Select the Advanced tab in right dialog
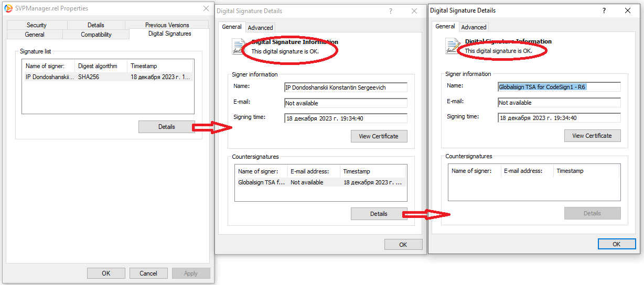 [474, 27]
